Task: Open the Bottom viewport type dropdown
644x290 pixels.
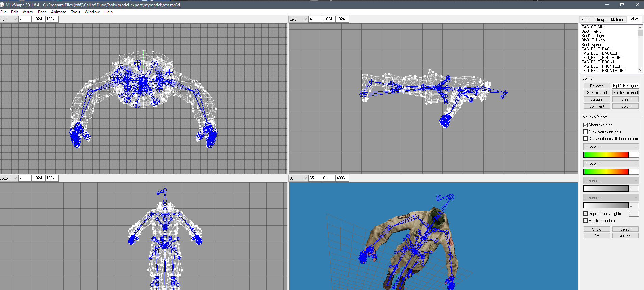Action: (8, 178)
